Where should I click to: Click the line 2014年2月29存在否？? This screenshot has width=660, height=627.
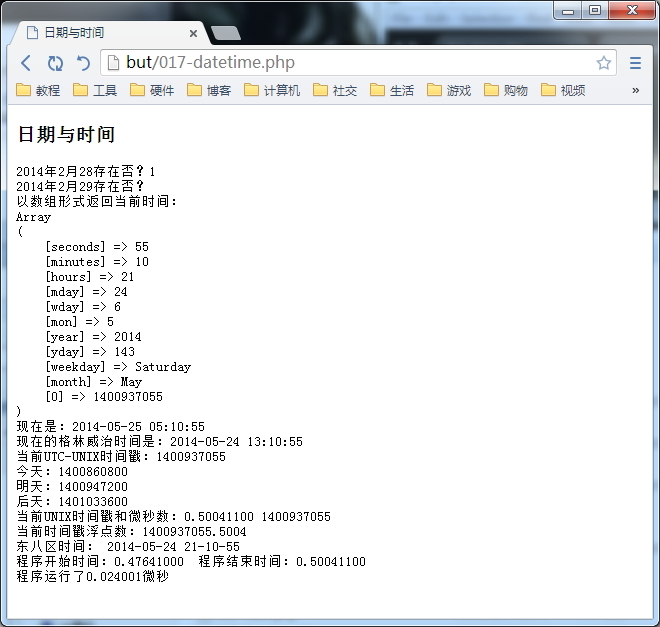click(80, 186)
